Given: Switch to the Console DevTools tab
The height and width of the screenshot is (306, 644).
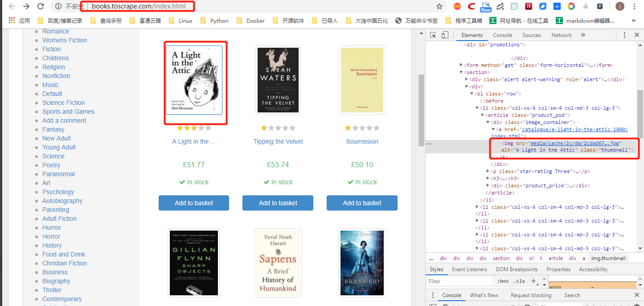Looking at the screenshot, I should [502, 35].
